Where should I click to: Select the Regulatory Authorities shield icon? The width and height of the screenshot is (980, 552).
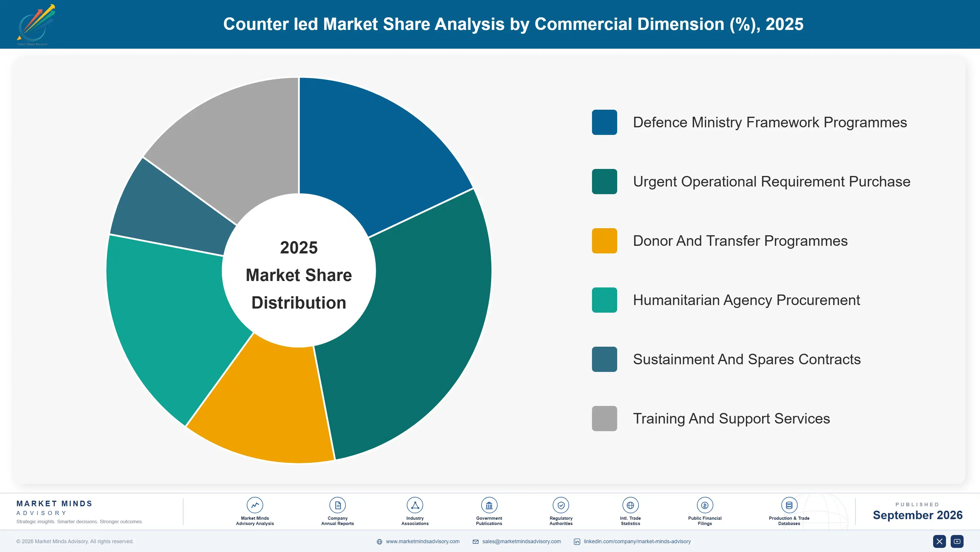point(561,505)
